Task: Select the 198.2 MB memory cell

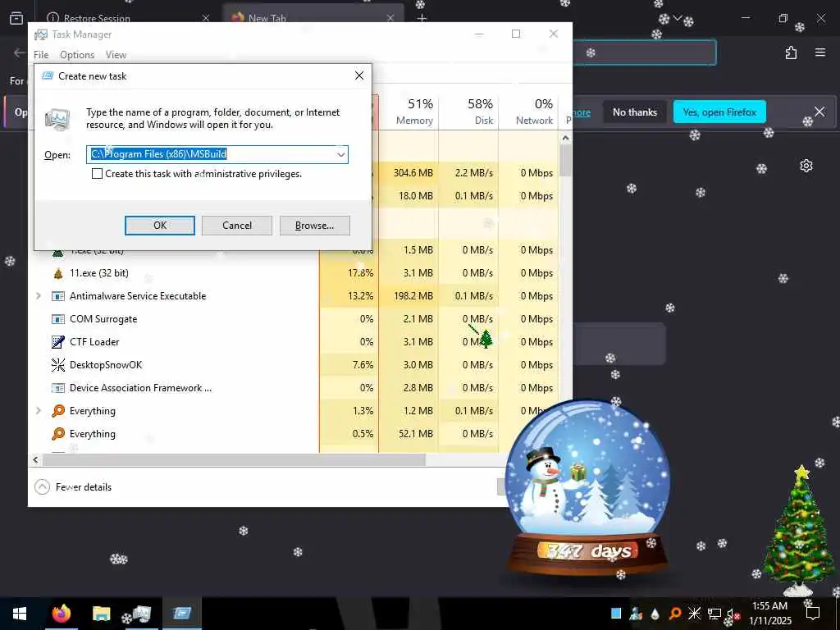Action: 409,296
